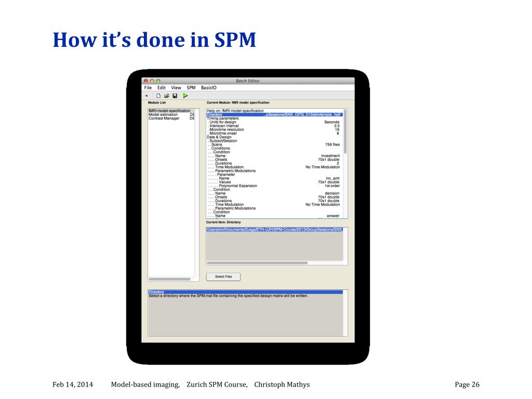Click the Directory heading in the bottom help panel
Screen dimensions: 532x399
[x=245, y=292]
